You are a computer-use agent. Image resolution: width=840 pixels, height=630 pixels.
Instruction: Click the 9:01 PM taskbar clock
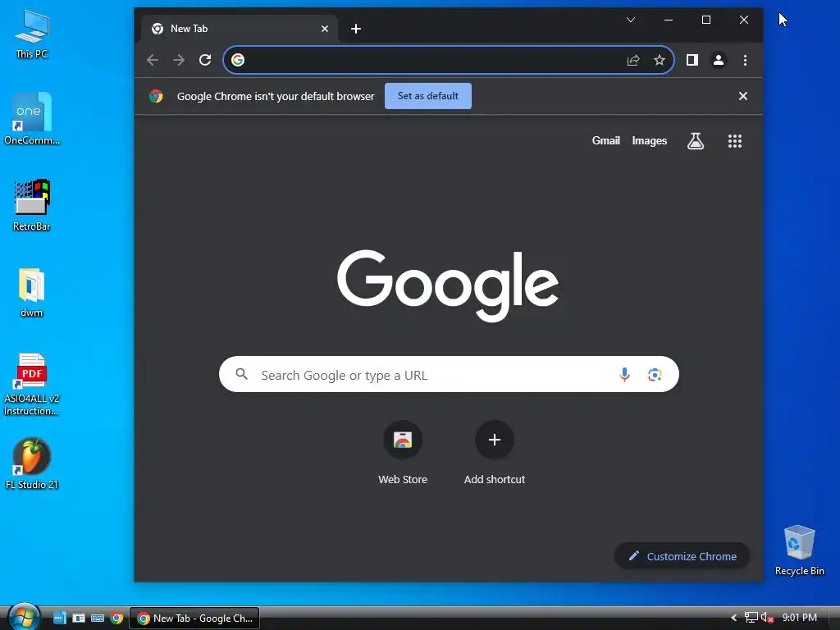[x=799, y=618]
